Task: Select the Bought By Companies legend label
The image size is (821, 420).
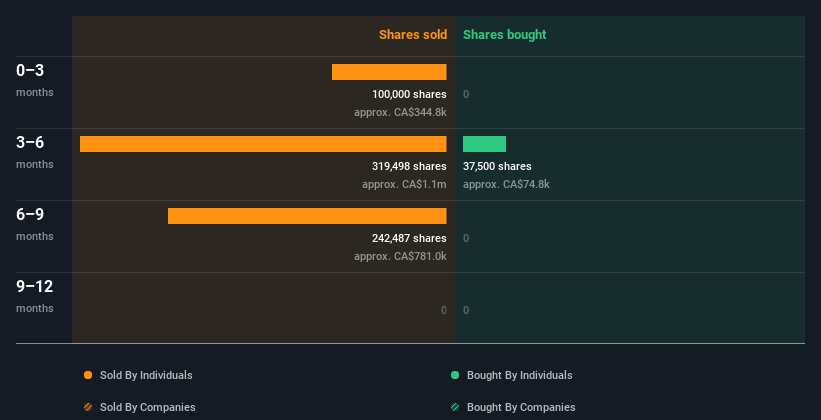Action: coord(521,407)
